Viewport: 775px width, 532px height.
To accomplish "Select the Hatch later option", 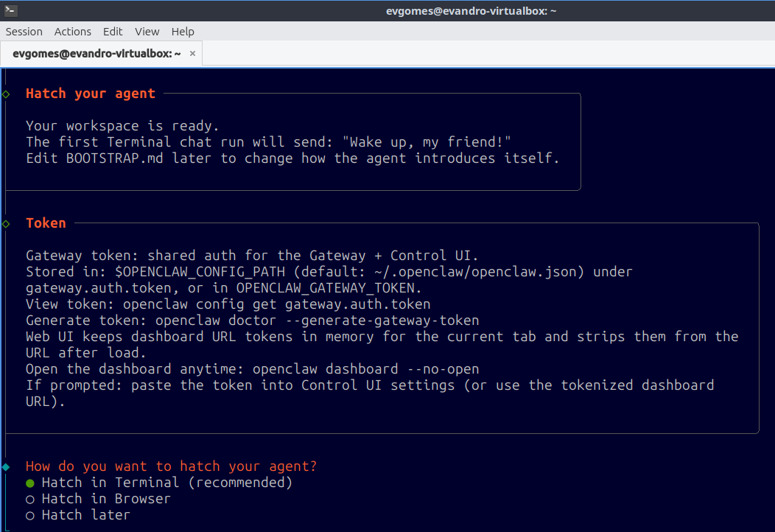I will point(78,515).
